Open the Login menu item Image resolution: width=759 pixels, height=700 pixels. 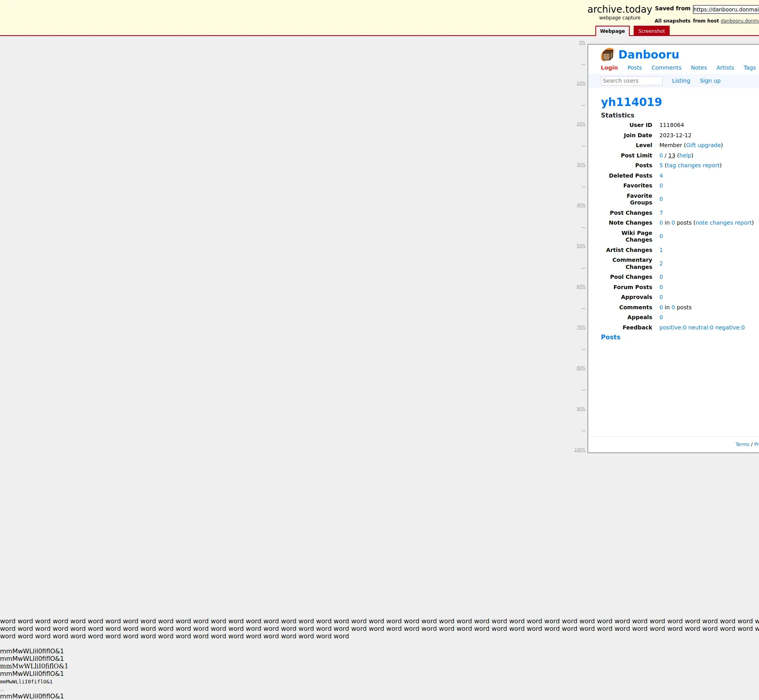pos(609,68)
